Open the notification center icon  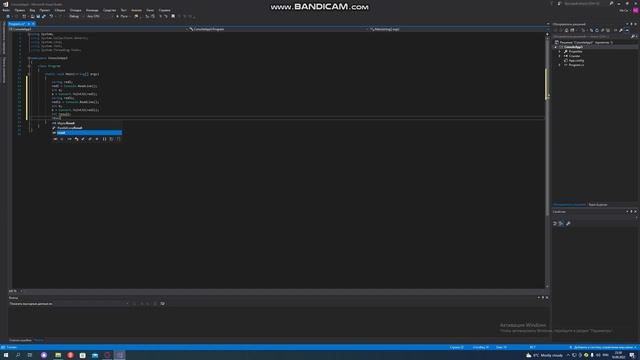[x=632, y=356]
